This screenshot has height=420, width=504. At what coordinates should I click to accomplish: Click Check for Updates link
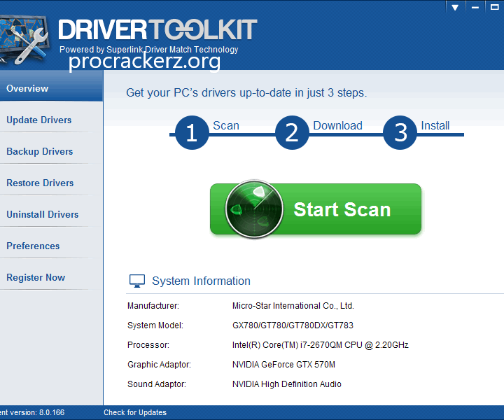135,412
